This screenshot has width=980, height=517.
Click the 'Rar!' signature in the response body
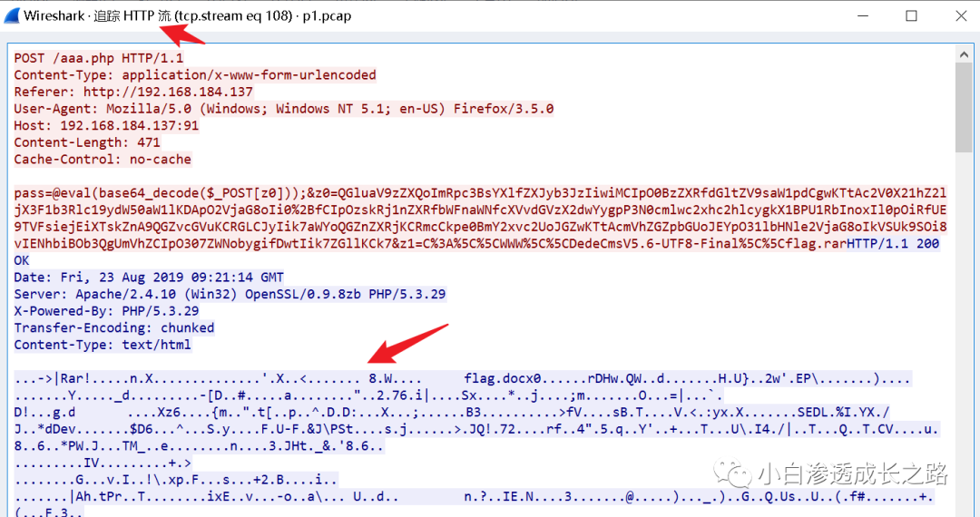75,378
